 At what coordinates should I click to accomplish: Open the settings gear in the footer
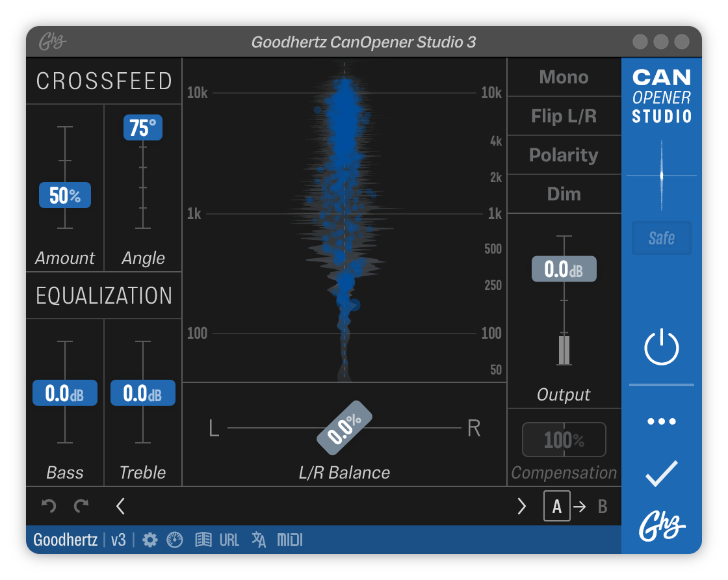(149, 540)
